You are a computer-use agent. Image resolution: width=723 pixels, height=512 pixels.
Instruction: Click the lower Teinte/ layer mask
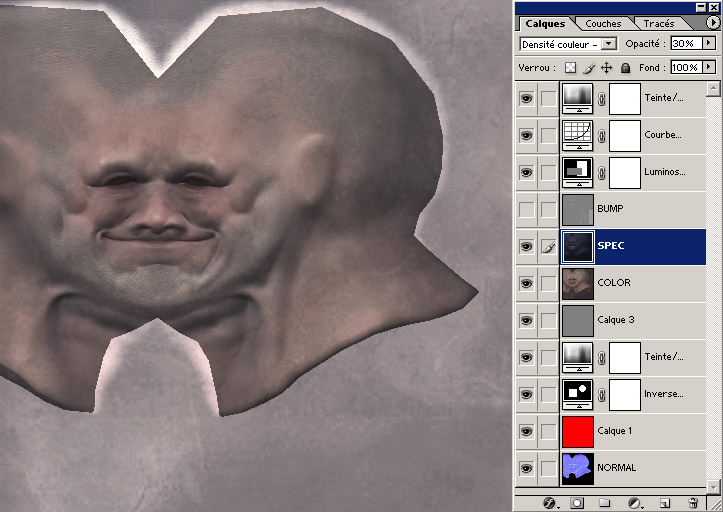click(625, 357)
